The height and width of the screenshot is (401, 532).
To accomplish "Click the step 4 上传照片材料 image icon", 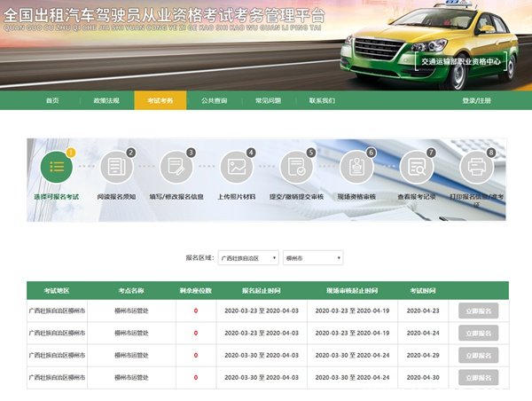I will tap(237, 166).
